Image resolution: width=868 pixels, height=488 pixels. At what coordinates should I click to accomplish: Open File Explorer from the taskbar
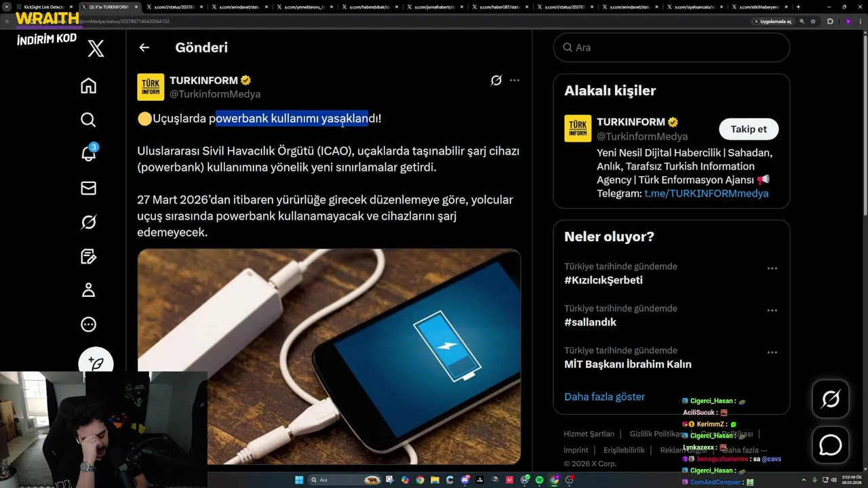(435, 480)
